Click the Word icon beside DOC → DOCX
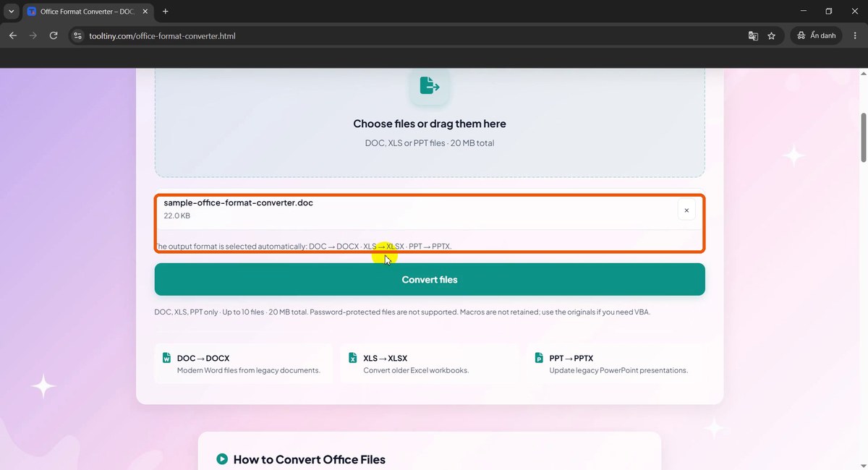The width and height of the screenshot is (868, 470). (x=166, y=358)
